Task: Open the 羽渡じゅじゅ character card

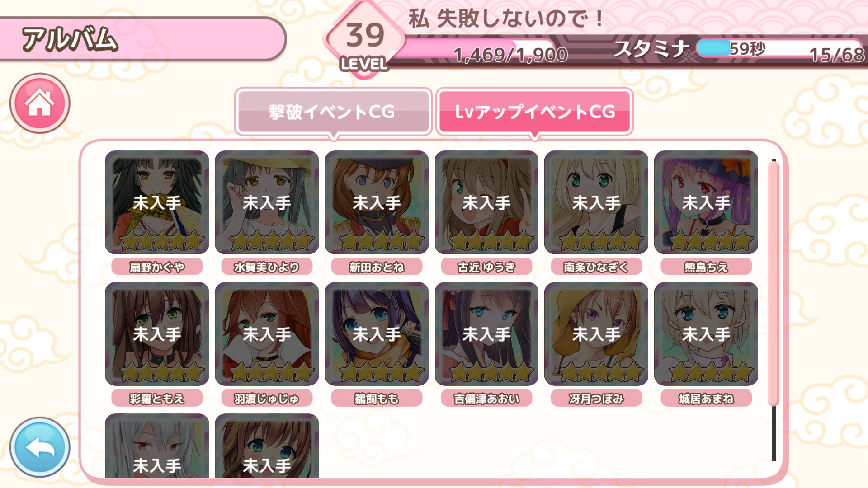Action: click(267, 333)
